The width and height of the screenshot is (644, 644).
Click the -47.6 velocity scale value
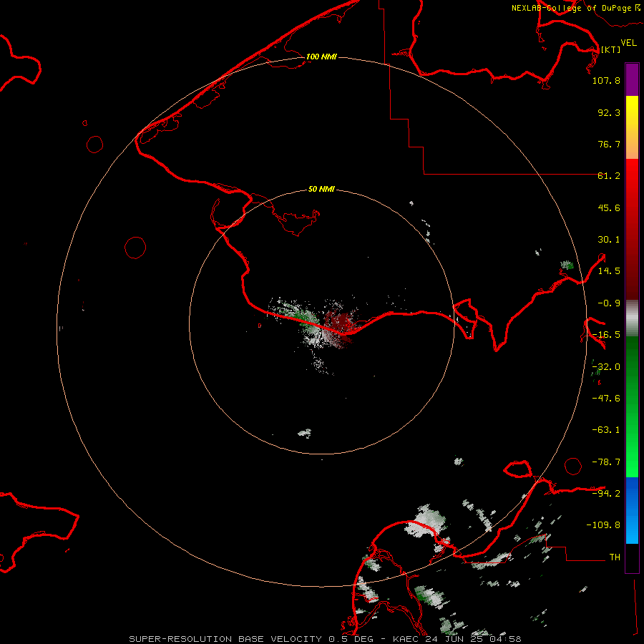point(606,399)
